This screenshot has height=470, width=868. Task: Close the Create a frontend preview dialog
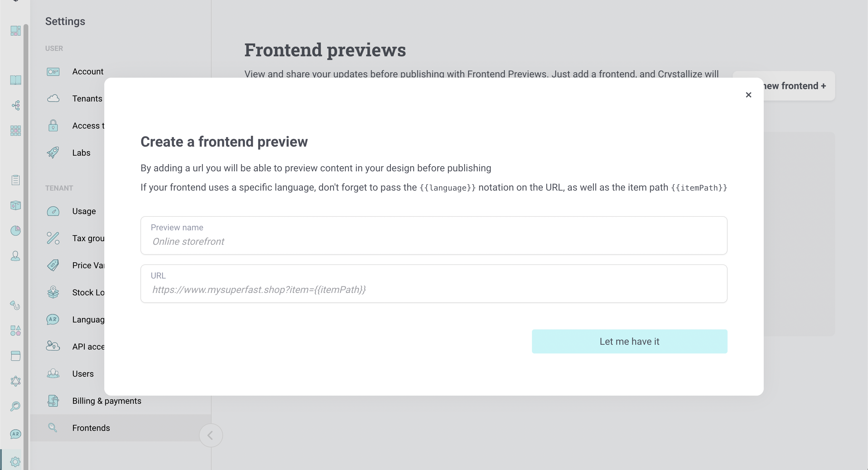pyautogui.click(x=748, y=95)
